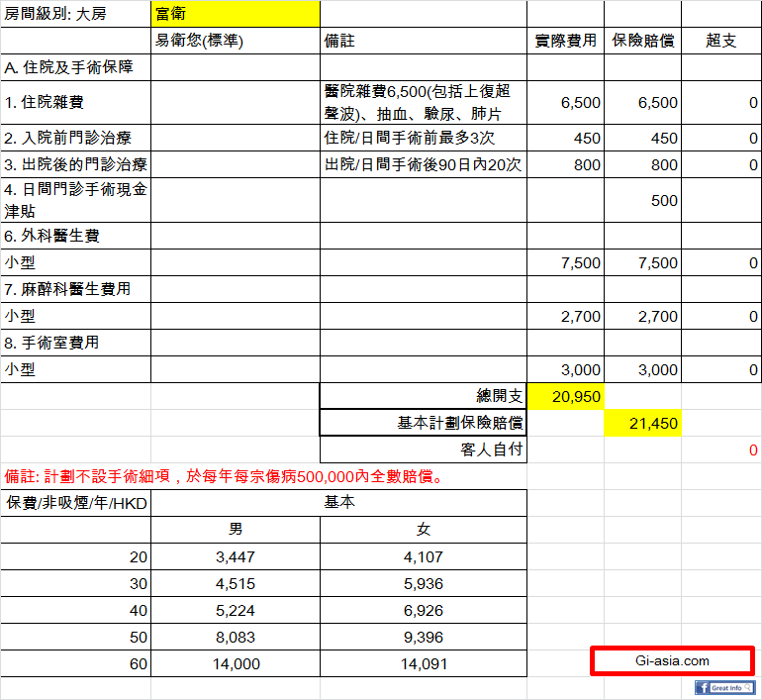This screenshot has width=762, height=700.
Task: Click the 客人自付 label cell
Action: click(x=424, y=450)
